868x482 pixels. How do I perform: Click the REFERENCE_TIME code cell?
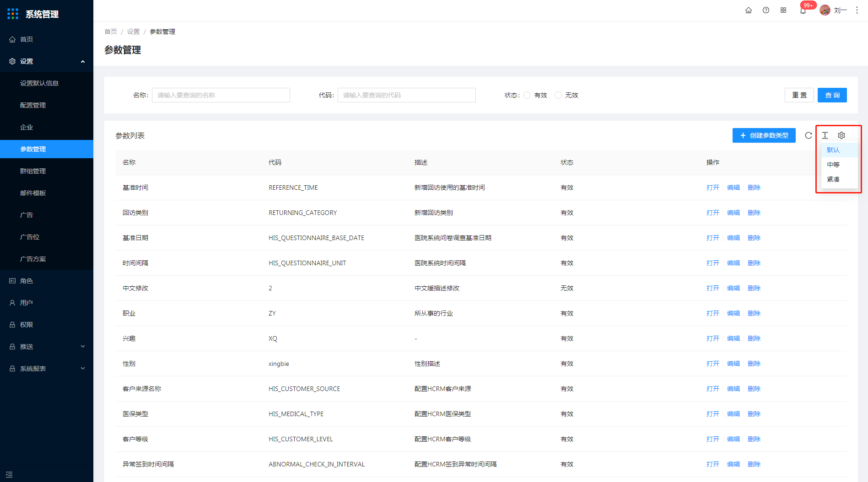click(293, 187)
